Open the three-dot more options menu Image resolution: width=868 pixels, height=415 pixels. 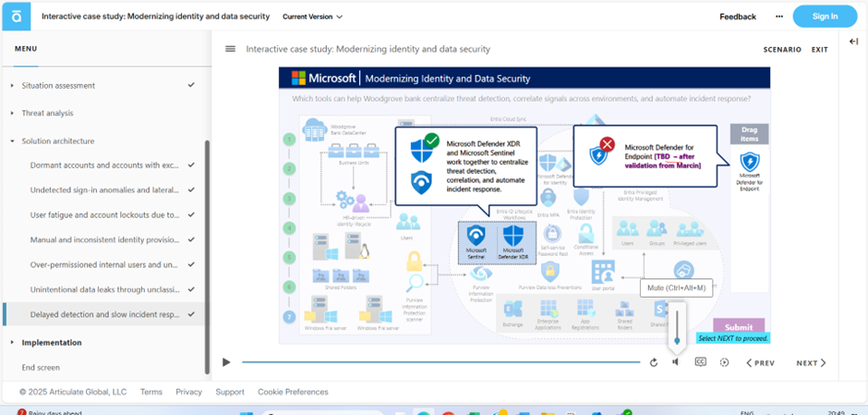[x=779, y=17]
